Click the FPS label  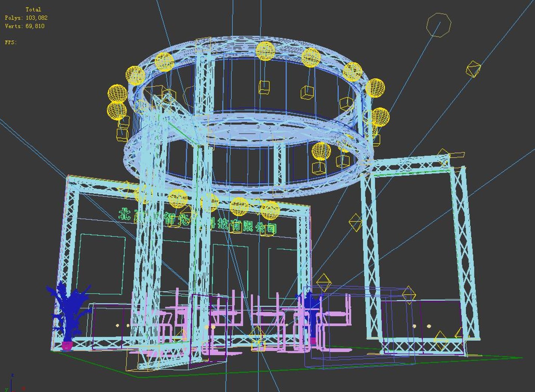11,42
